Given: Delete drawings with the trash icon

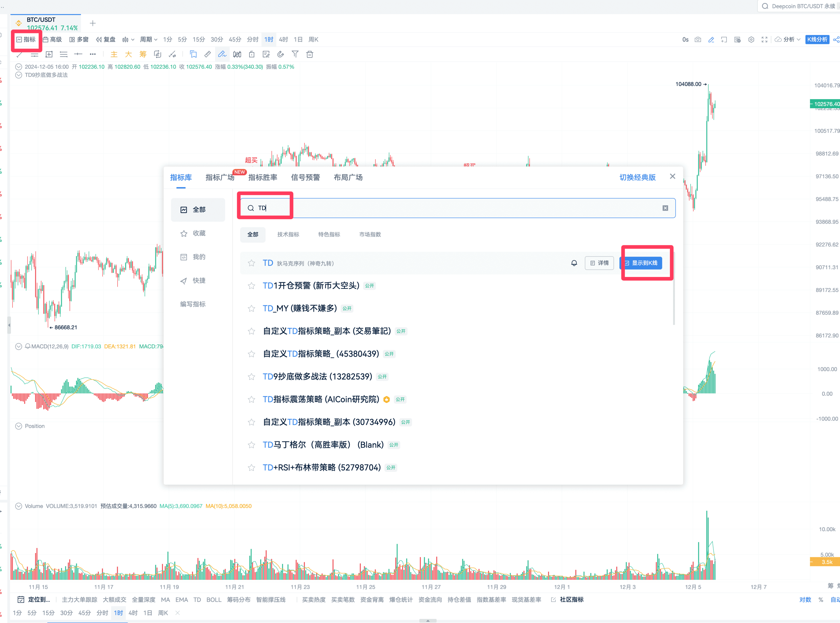Looking at the screenshot, I should pos(310,54).
